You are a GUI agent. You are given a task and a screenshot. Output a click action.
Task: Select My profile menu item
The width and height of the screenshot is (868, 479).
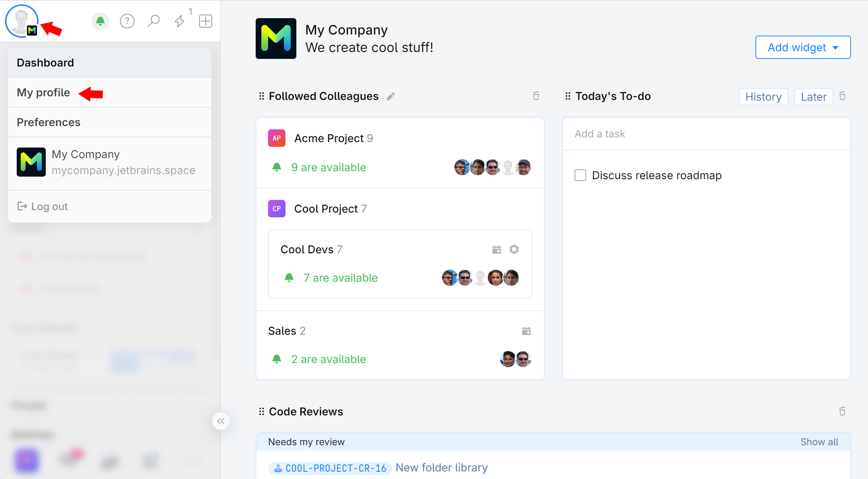click(x=44, y=93)
